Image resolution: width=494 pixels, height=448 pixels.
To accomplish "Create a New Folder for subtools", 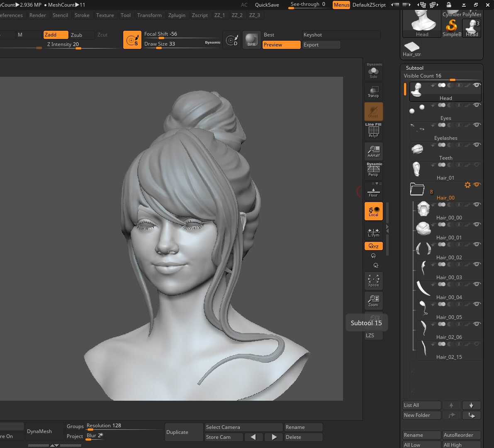I will [x=421, y=415].
